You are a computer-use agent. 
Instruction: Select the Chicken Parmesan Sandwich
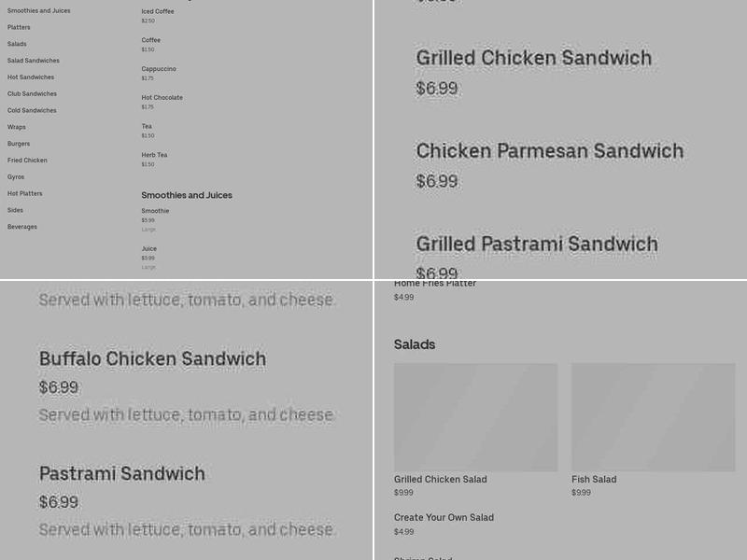(x=550, y=150)
